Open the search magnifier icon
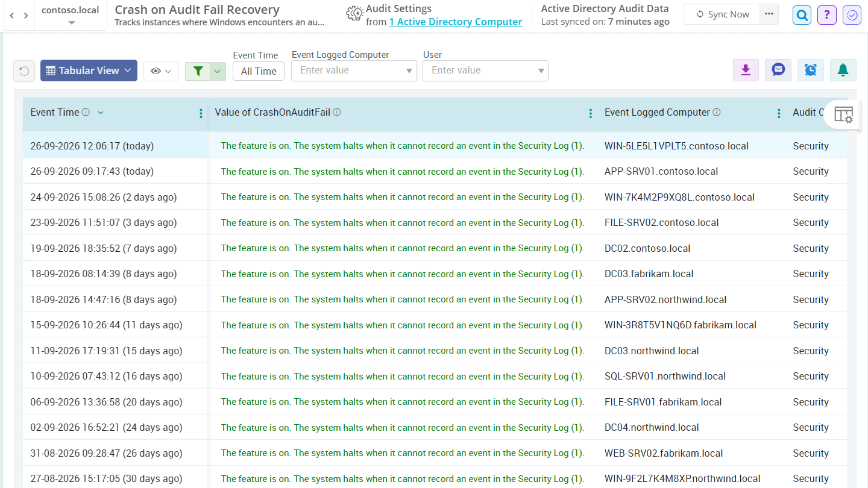Image resolution: width=868 pixels, height=488 pixels. pyautogui.click(x=802, y=15)
